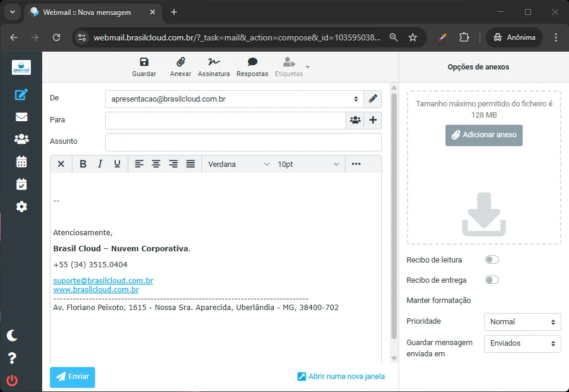This screenshot has height=392, width=569.
Task: Toggle Recibo de entrega switch
Action: click(492, 280)
